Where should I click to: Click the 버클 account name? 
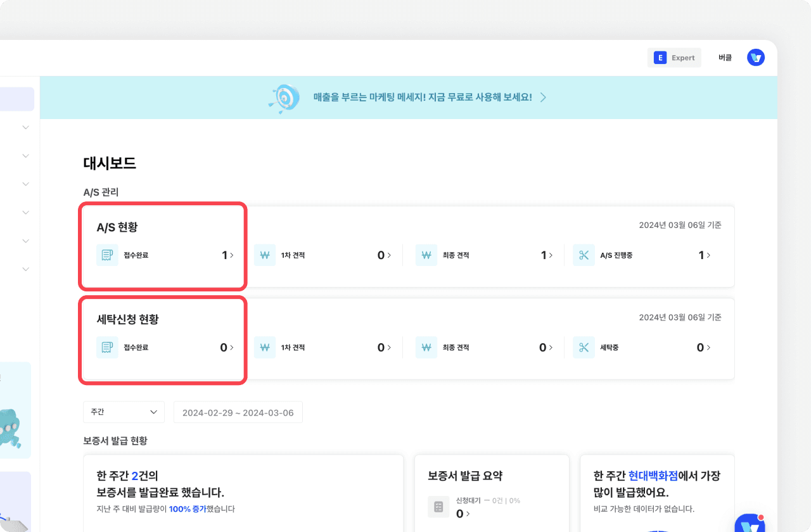(725, 58)
